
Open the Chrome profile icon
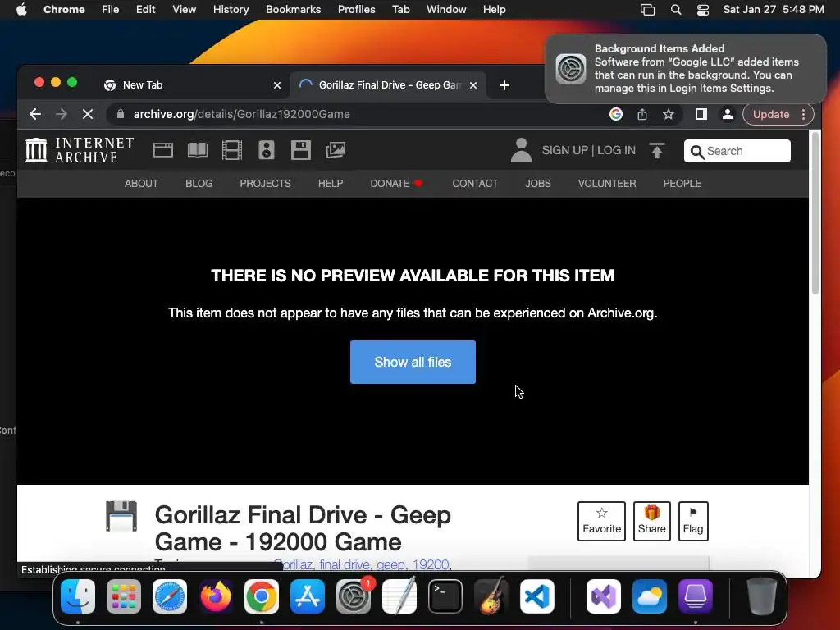727,114
